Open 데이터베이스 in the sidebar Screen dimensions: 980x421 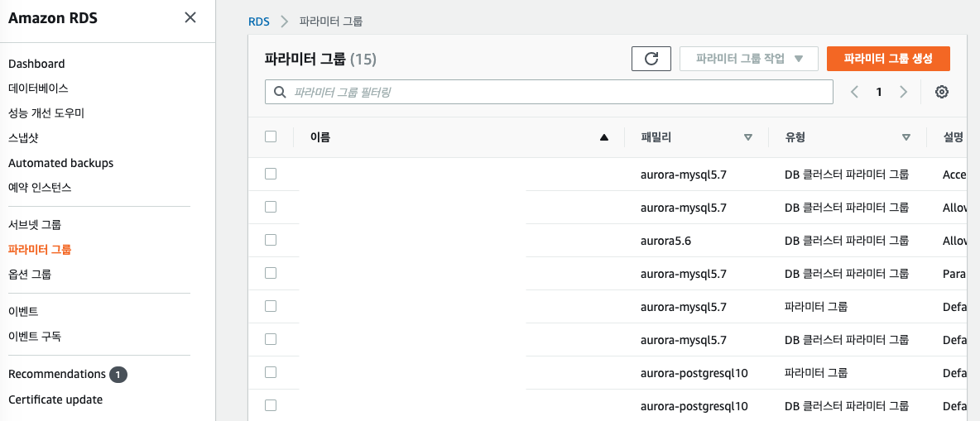point(38,88)
